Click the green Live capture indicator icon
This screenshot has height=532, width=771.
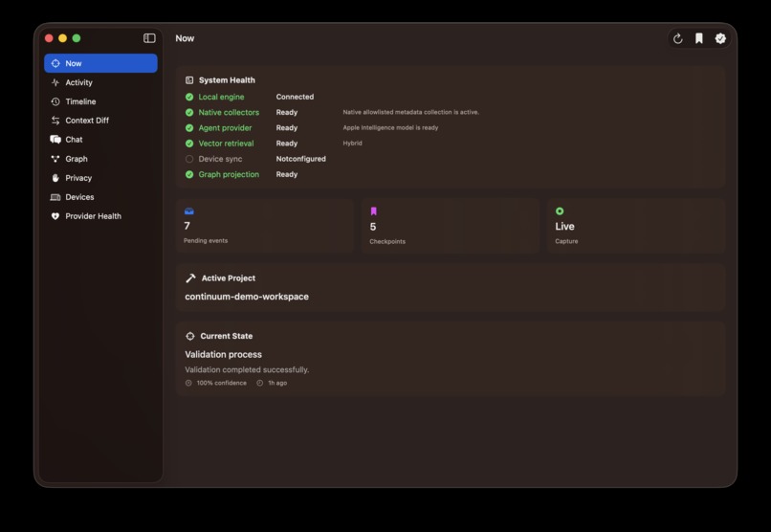560,211
